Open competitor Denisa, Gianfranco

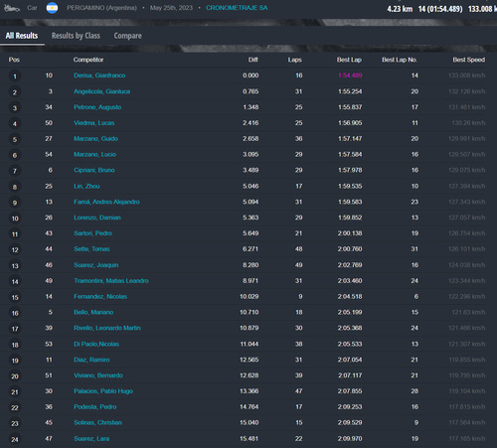(99, 75)
